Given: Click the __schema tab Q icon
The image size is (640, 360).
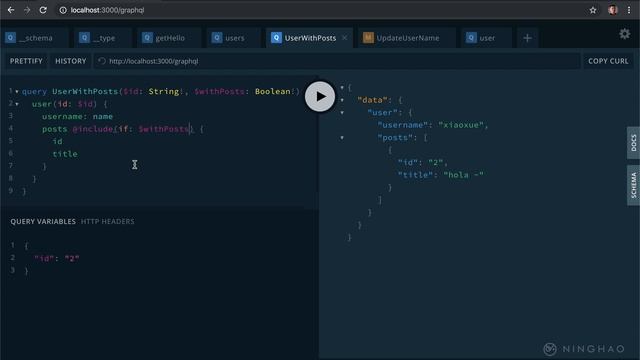Looking at the screenshot, I should pos(11,38).
